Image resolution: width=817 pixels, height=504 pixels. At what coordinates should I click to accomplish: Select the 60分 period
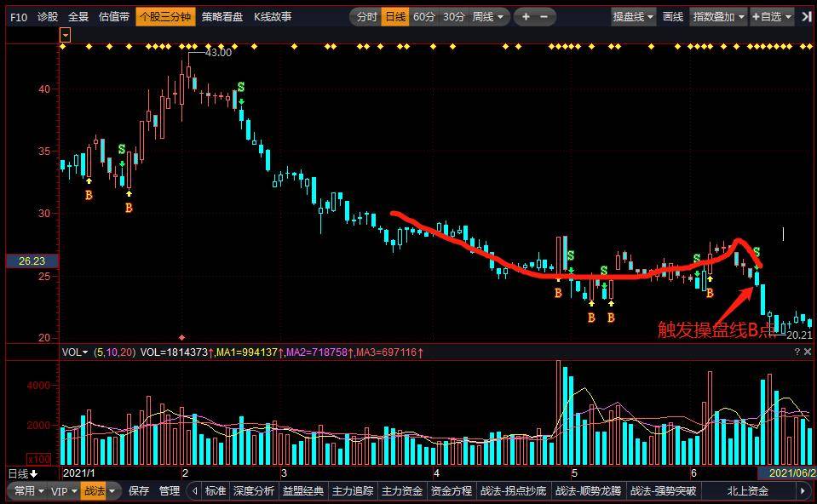pyautogui.click(x=424, y=17)
